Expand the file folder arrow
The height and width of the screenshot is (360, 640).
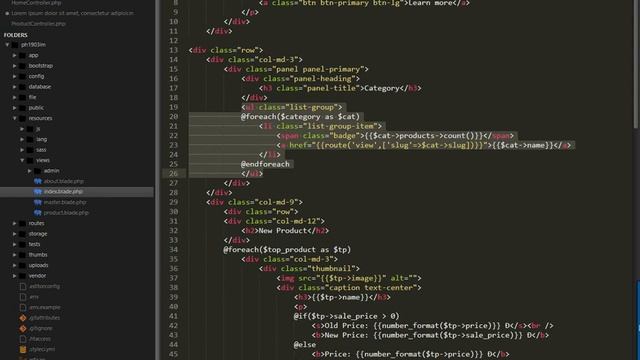point(14,97)
